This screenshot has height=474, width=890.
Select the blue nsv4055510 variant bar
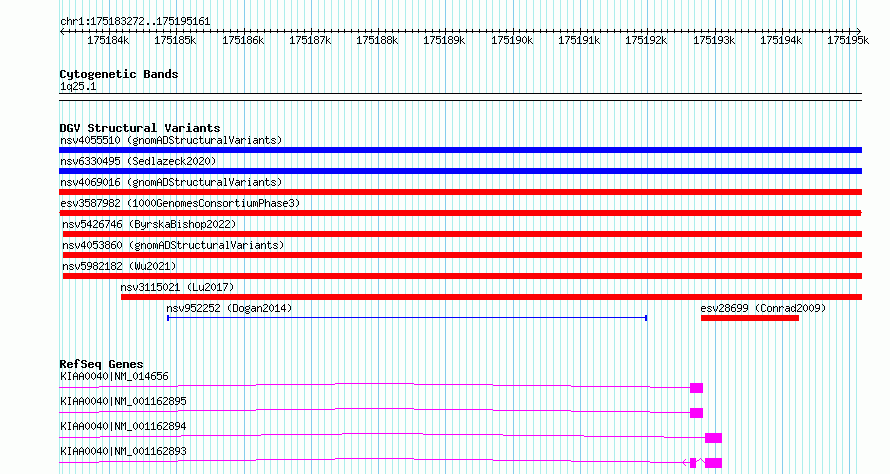pyautogui.click(x=460, y=150)
